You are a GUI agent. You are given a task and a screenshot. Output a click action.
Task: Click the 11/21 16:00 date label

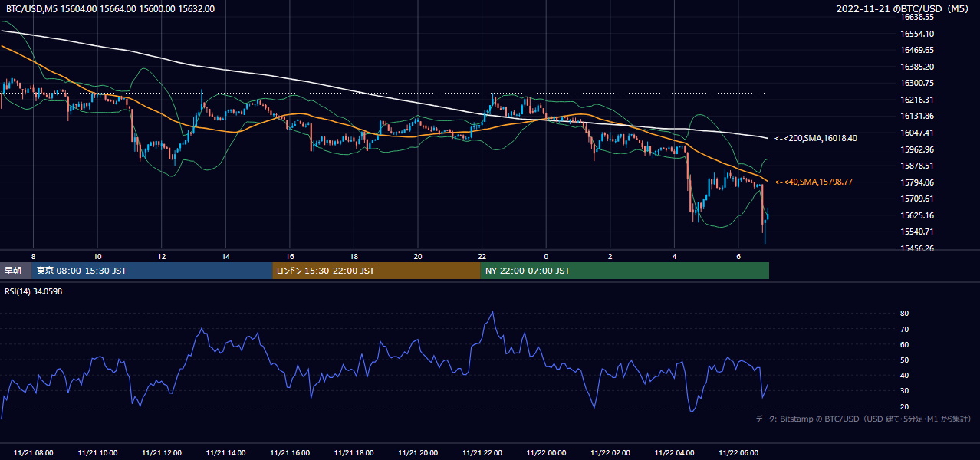pyautogui.click(x=290, y=453)
